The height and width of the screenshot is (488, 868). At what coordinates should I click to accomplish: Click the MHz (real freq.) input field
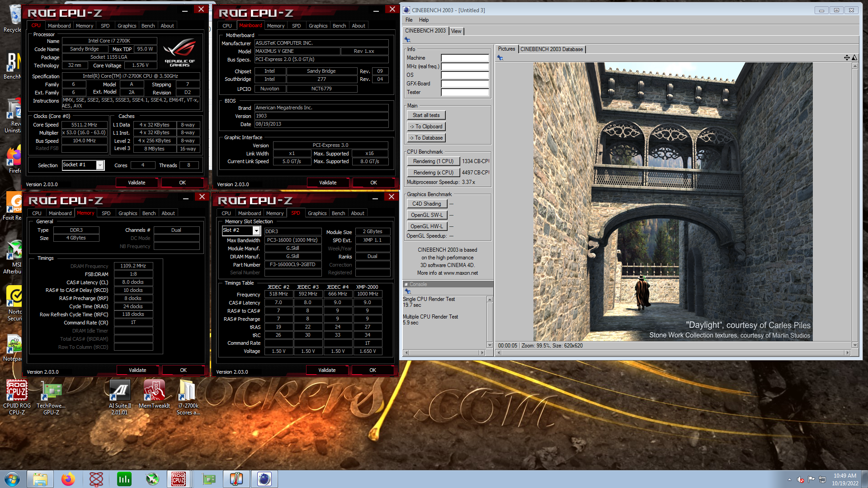465,66
